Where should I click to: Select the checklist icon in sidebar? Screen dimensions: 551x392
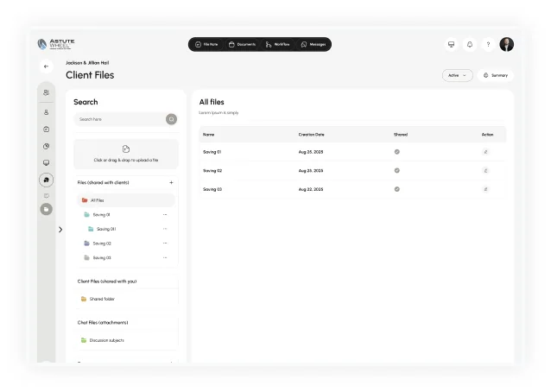(46, 130)
